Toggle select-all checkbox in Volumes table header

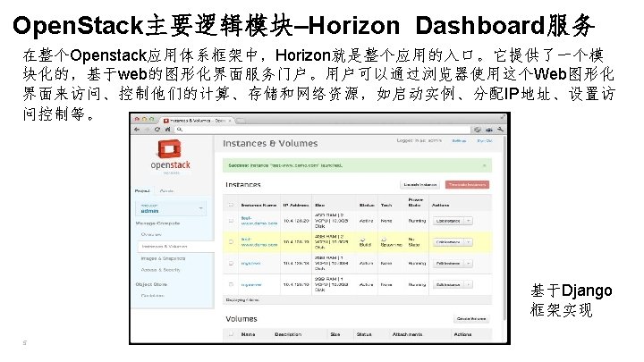coord(231,334)
